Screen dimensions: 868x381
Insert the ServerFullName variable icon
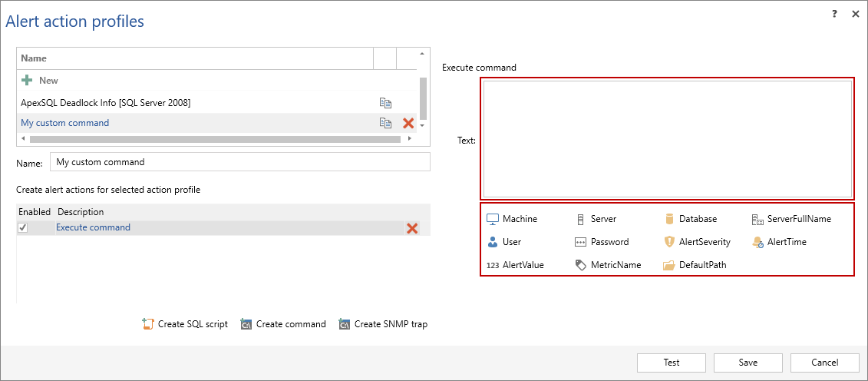[x=757, y=219]
